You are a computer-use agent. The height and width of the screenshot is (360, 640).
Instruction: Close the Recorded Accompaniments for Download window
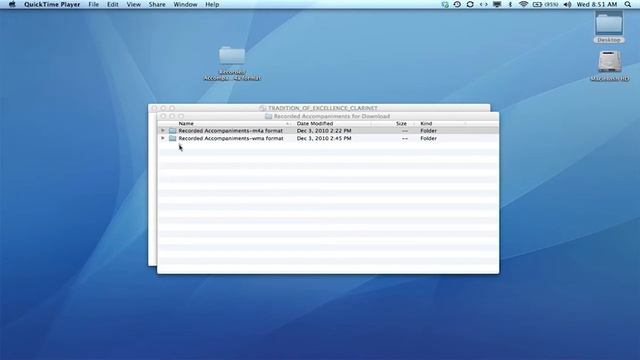pos(163,116)
